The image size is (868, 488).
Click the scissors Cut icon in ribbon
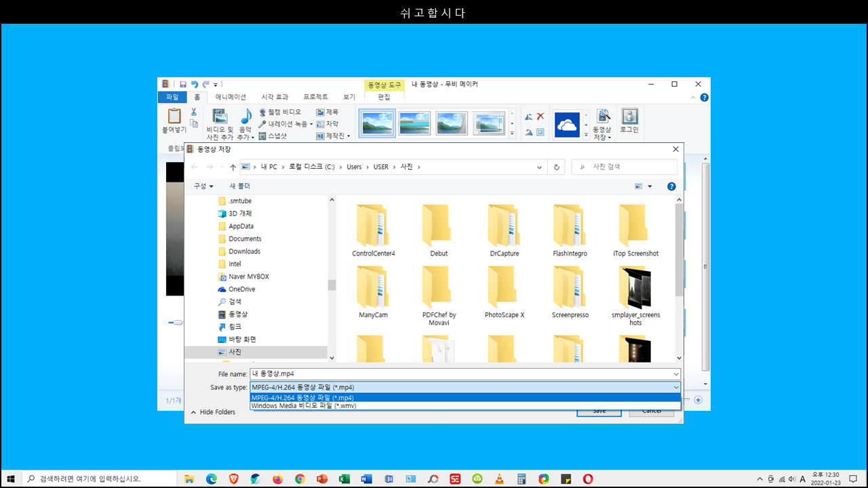194,112
